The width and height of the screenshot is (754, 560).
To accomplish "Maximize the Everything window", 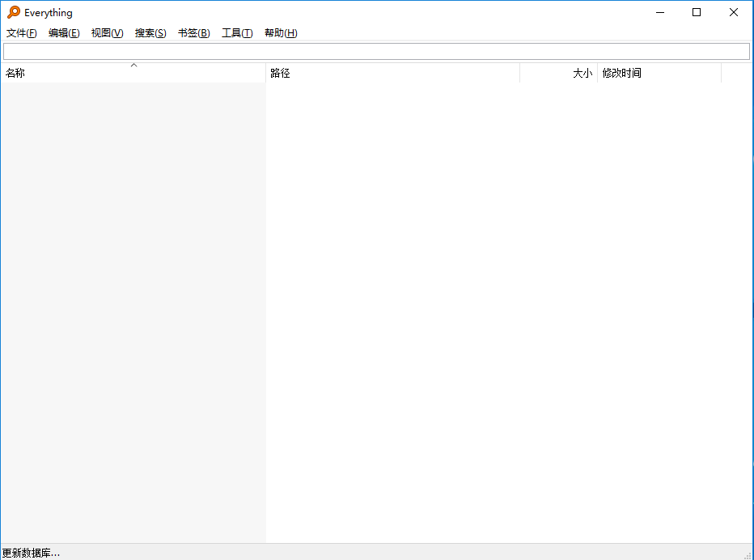I will click(x=697, y=12).
